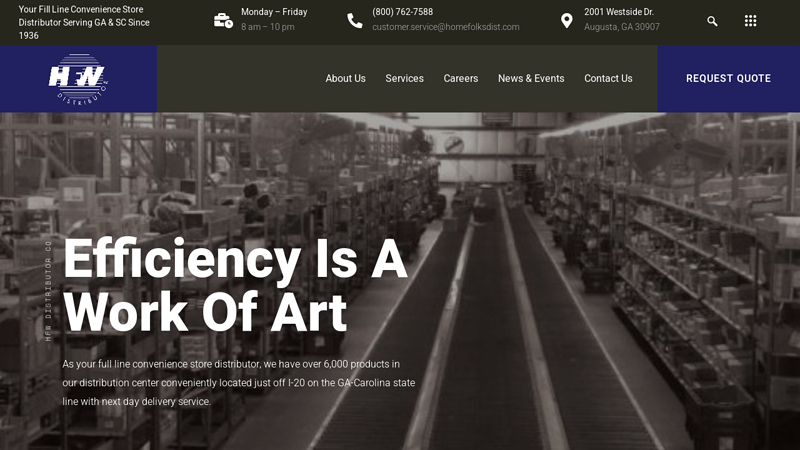Viewport: 800px width, 450px height.
Task: Click the customer service email address
Action: (x=446, y=27)
